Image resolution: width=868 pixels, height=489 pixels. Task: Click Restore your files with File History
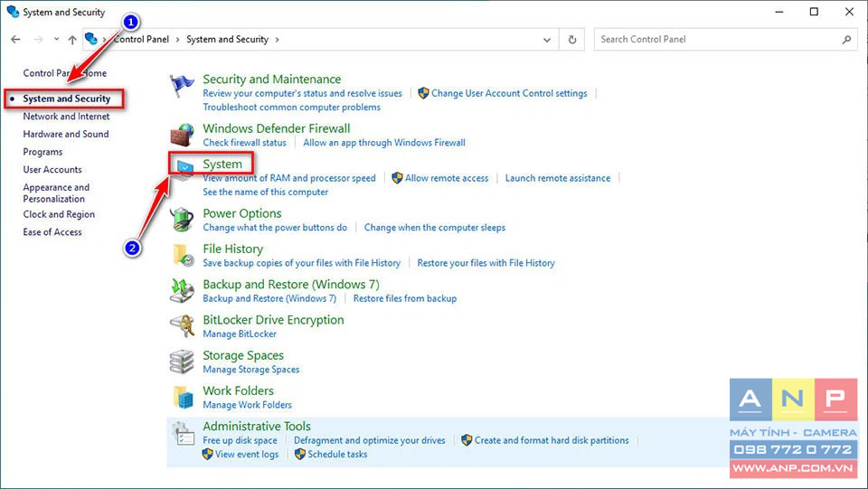click(486, 262)
